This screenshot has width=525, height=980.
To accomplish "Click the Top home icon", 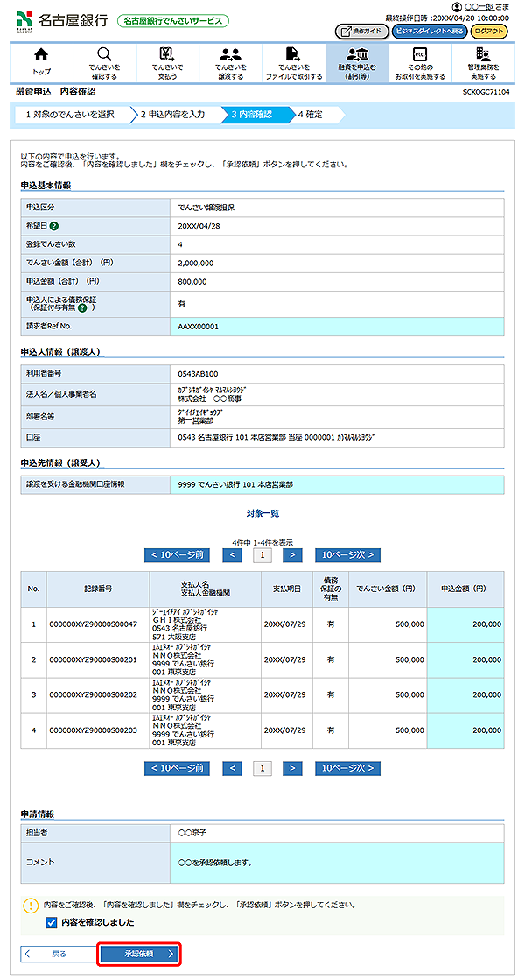I will (x=41, y=55).
